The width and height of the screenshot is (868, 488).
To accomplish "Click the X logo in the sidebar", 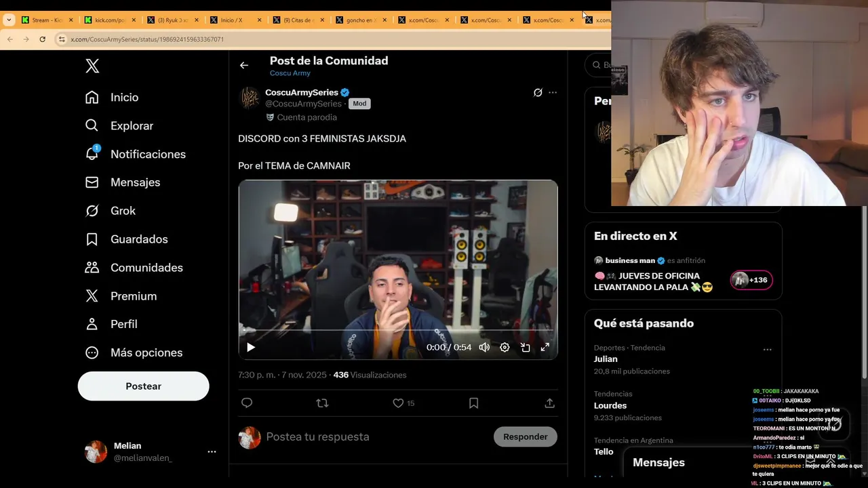I will point(92,66).
